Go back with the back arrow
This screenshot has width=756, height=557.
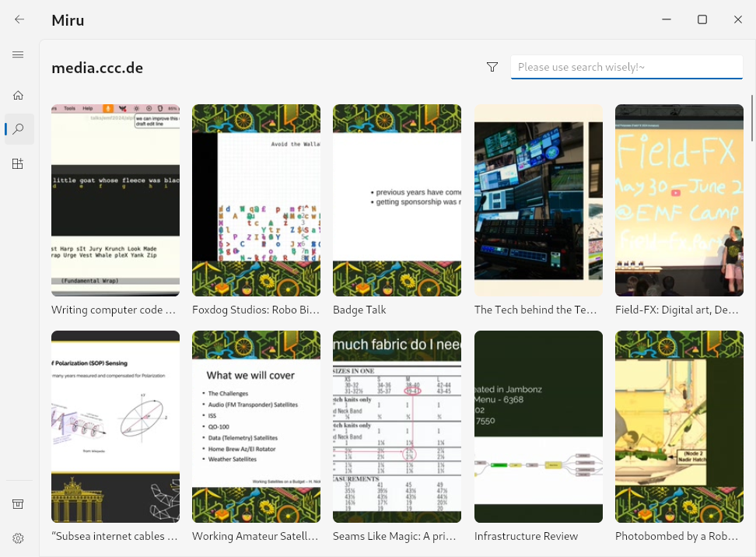pyautogui.click(x=19, y=19)
